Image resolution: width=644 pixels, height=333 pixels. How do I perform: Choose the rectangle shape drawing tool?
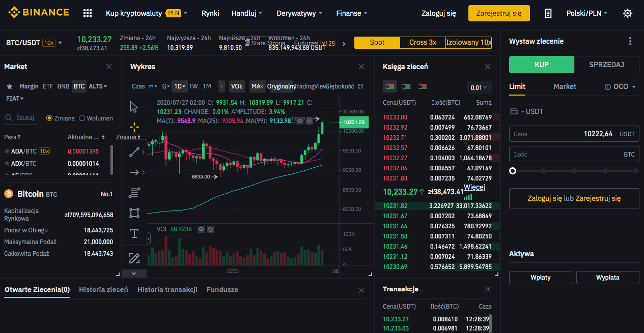pos(134,213)
